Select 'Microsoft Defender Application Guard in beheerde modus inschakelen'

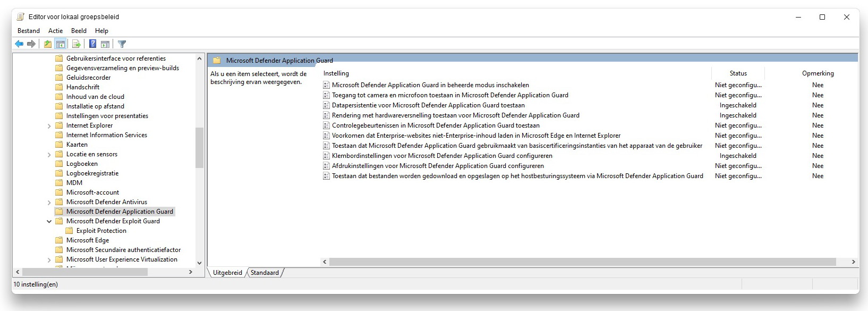[430, 85]
